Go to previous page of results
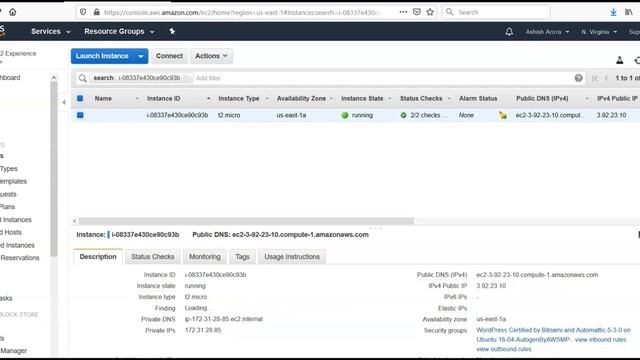The width and height of the screenshot is (640, 360). [x=606, y=78]
